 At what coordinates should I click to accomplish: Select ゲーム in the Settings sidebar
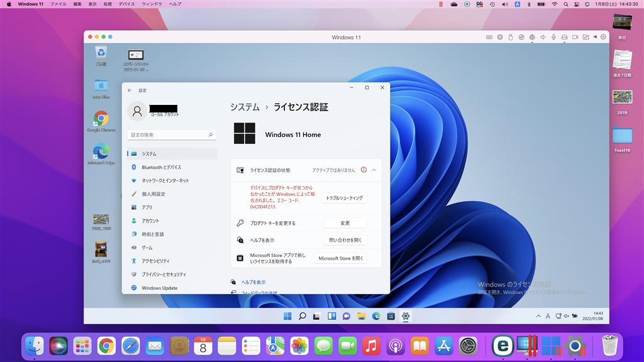point(172,248)
